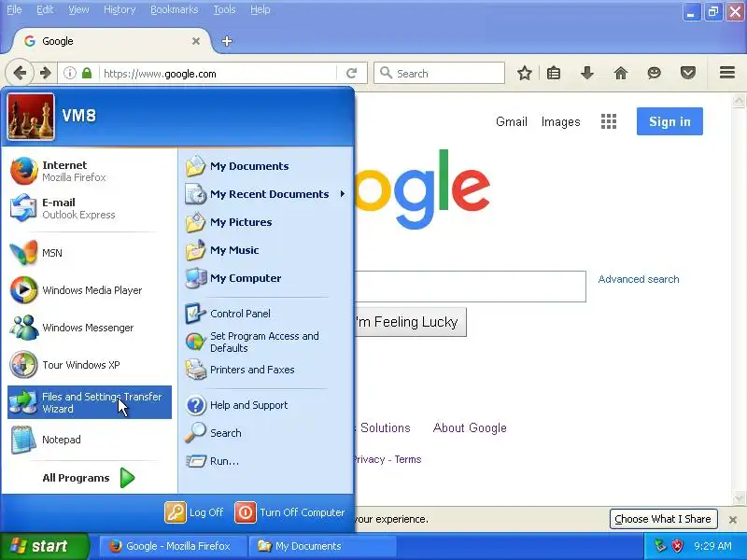Open the Terms link

[x=408, y=459]
